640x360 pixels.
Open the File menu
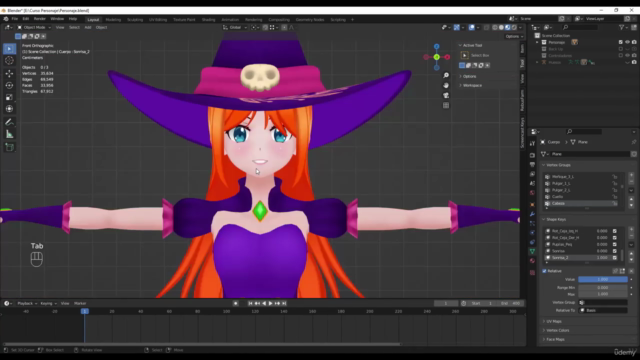click(x=15, y=19)
